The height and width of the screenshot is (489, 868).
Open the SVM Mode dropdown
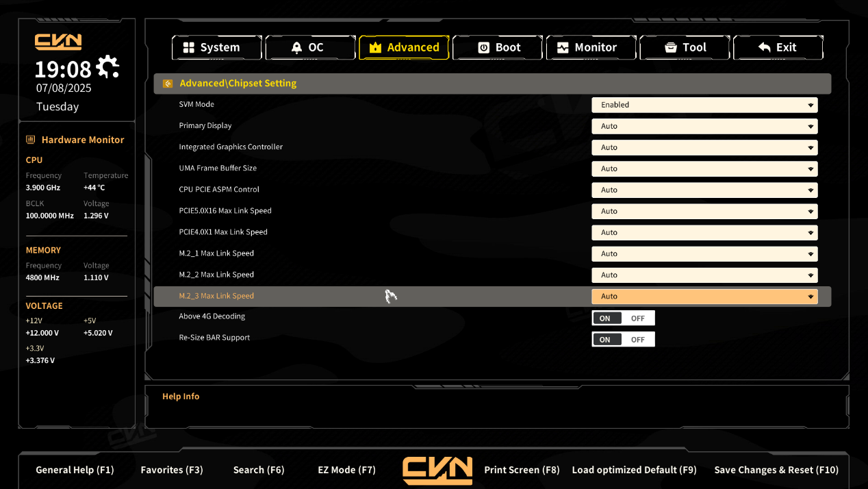(x=704, y=105)
